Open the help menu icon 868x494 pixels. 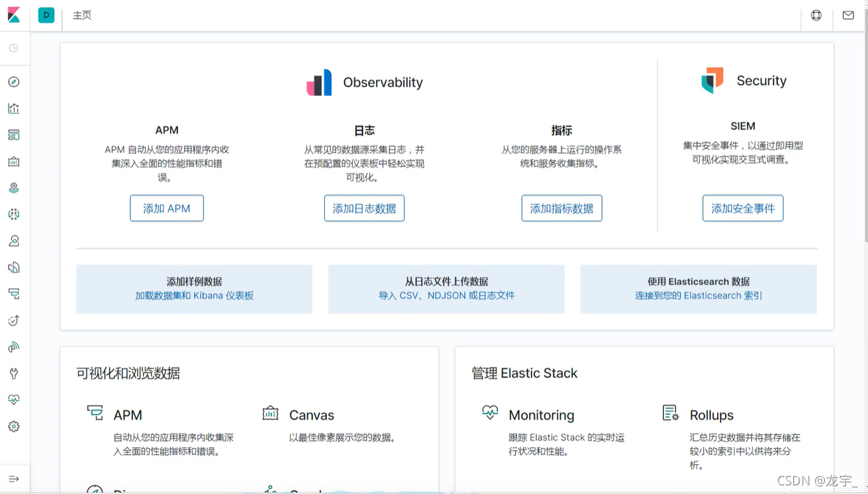point(816,15)
